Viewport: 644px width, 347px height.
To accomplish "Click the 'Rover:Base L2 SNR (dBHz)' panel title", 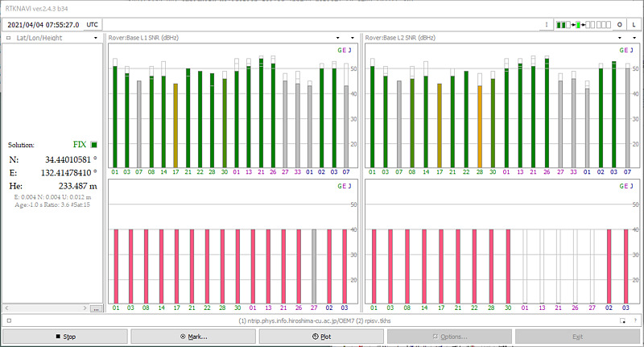I will pyautogui.click(x=400, y=38).
